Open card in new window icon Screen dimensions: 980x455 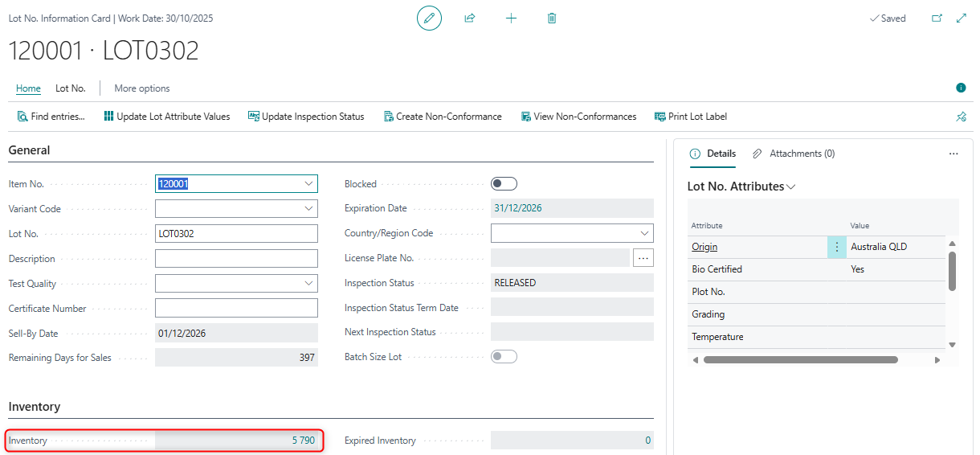937,18
